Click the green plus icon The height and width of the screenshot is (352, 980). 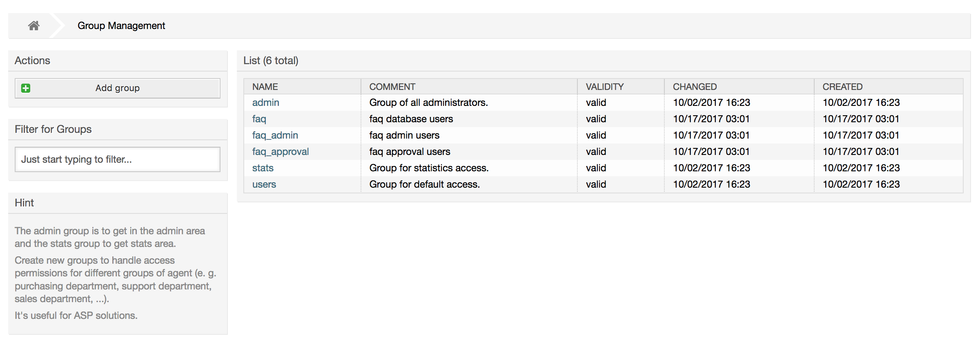(x=26, y=88)
